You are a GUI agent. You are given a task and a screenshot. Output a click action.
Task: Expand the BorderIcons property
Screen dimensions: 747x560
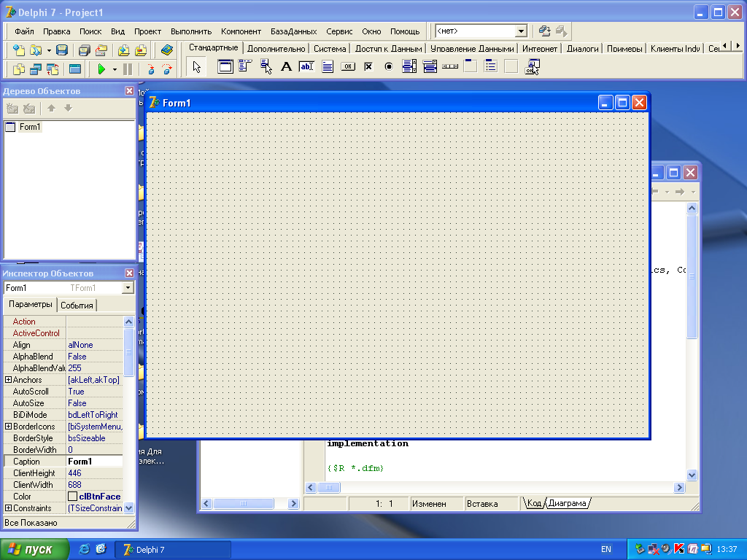8,426
